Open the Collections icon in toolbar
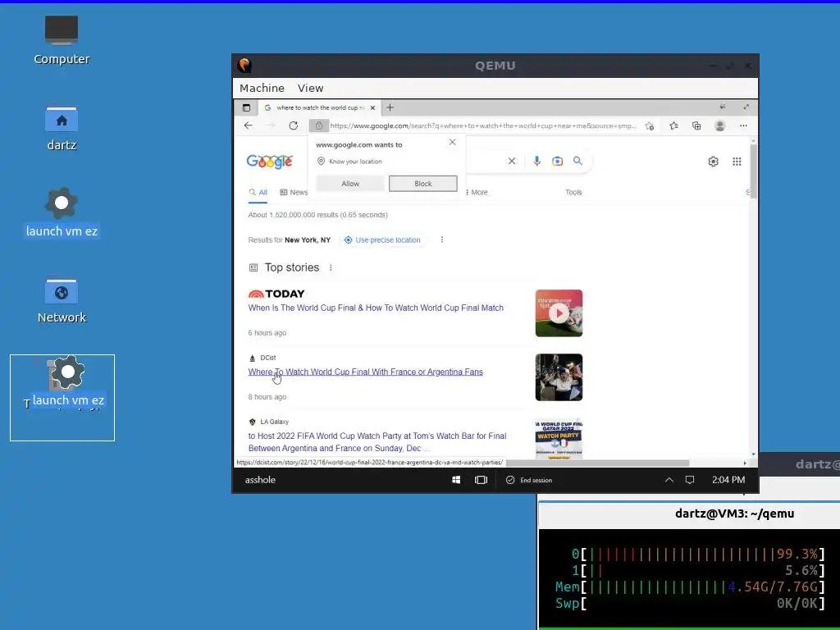This screenshot has width=840, height=630. pyautogui.click(x=696, y=126)
